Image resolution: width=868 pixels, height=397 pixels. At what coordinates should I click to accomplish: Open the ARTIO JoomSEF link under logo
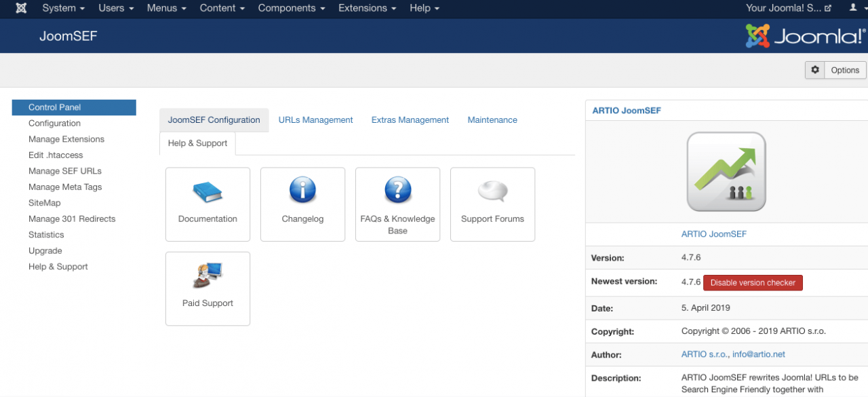tap(713, 234)
